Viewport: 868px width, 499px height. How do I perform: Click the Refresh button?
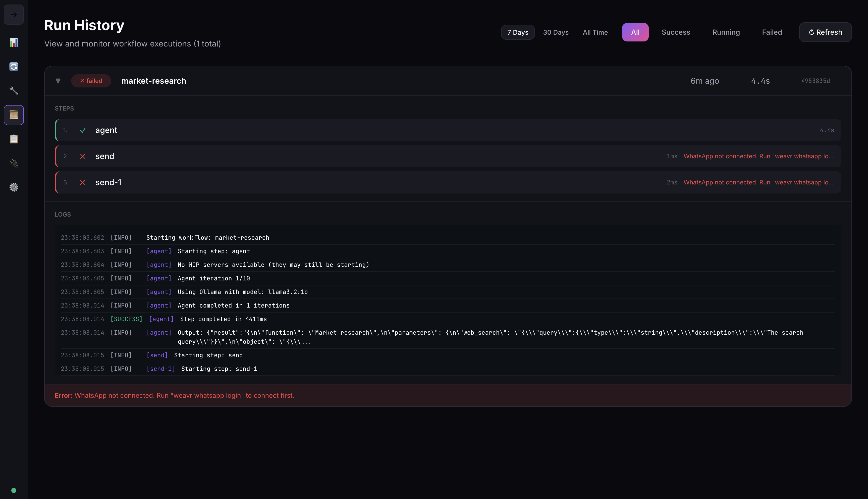[825, 32]
